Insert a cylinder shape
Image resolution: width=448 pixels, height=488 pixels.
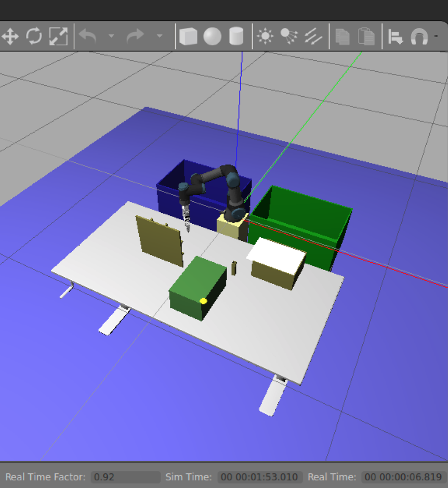pos(236,36)
